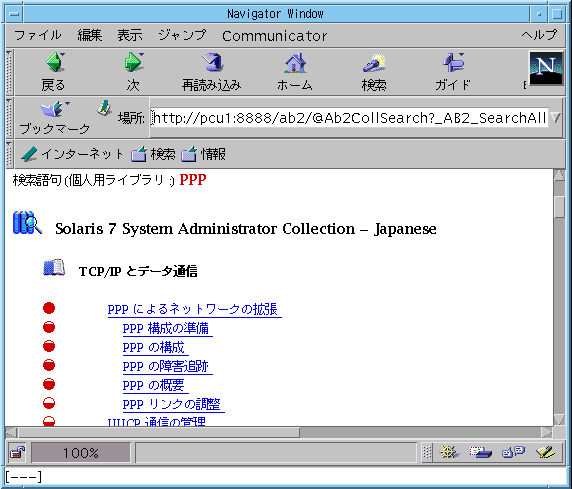The image size is (572, 489).
Task: Click the URL location input field
Action: (x=349, y=118)
